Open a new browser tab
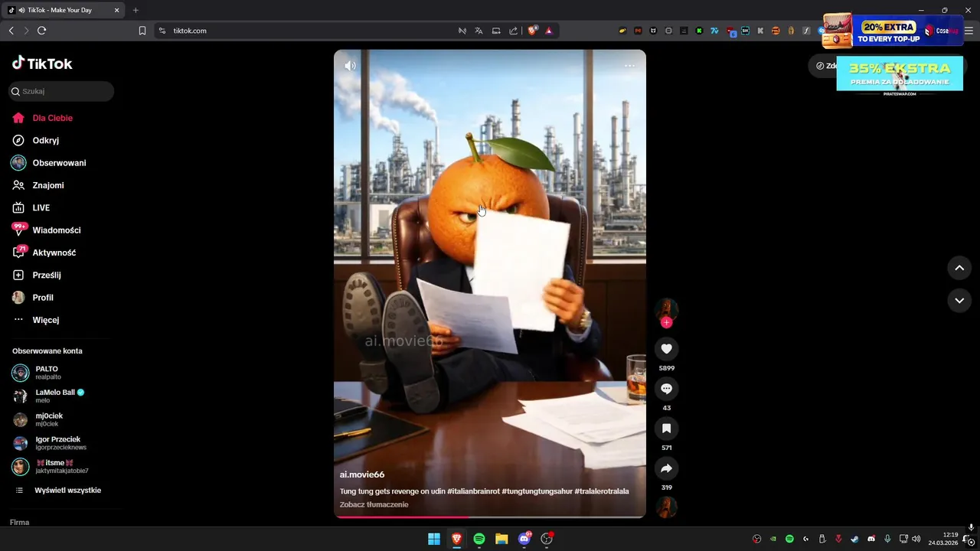Screen dimensions: 980x551 coord(136,10)
